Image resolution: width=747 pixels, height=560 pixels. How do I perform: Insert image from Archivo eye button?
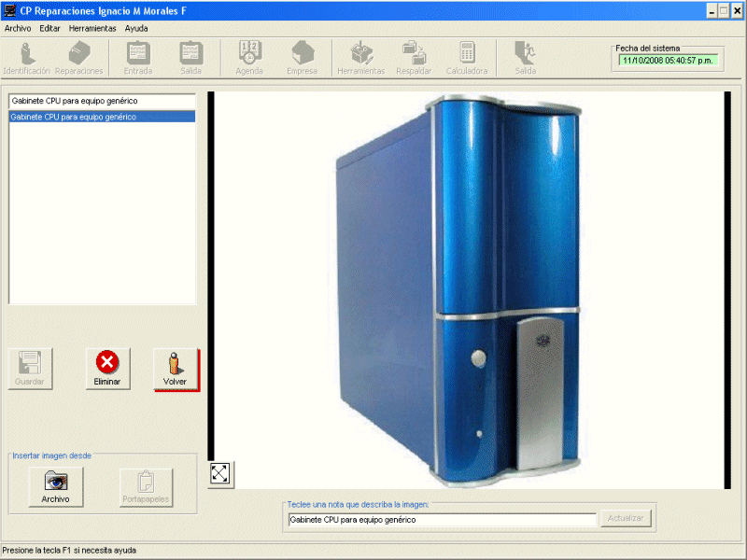(x=56, y=486)
